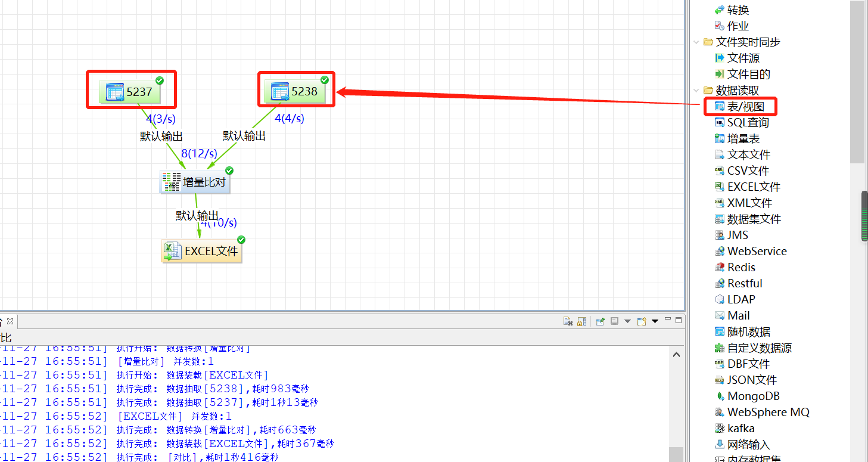Toggle the Pin Console icon
Image resolution: width=868 pixels, height=462 pixels.
[601, 321]
